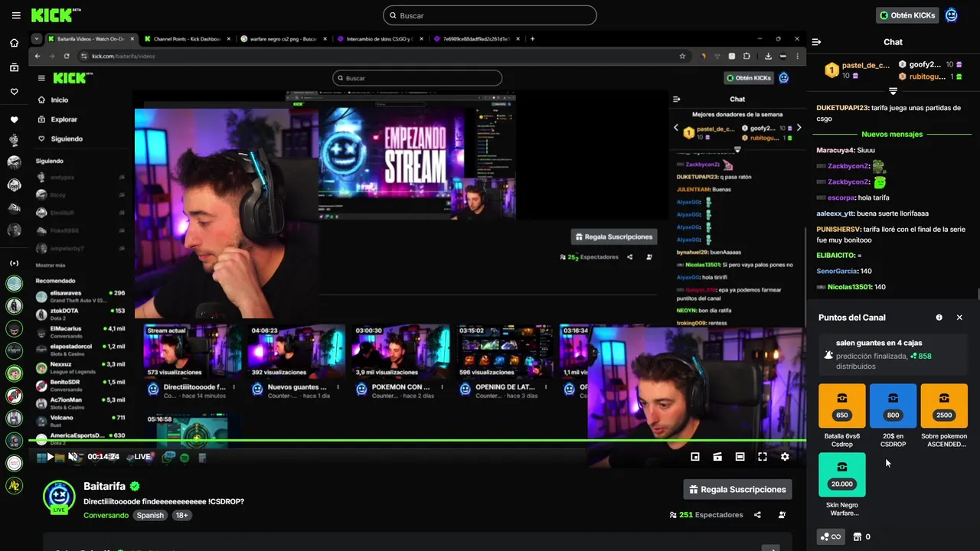980x551 pixels.
Task: Open browser tab search dropdown arrow
Action: click(x=36, y=39)
